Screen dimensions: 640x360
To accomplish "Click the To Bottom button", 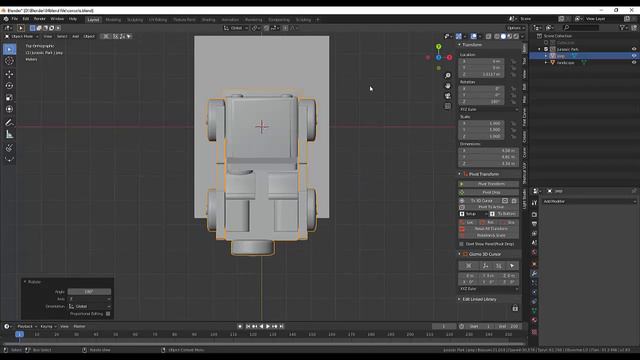I will [x=504, y=214].
